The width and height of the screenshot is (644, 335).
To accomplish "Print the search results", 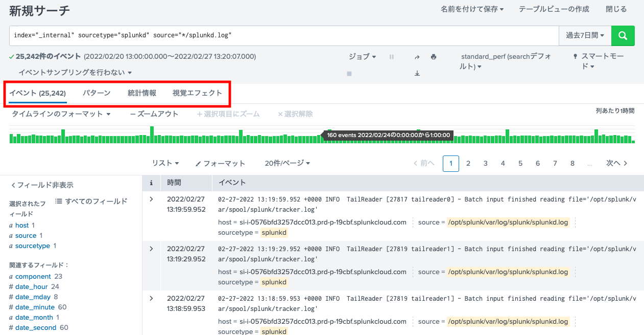I will 433,56.
